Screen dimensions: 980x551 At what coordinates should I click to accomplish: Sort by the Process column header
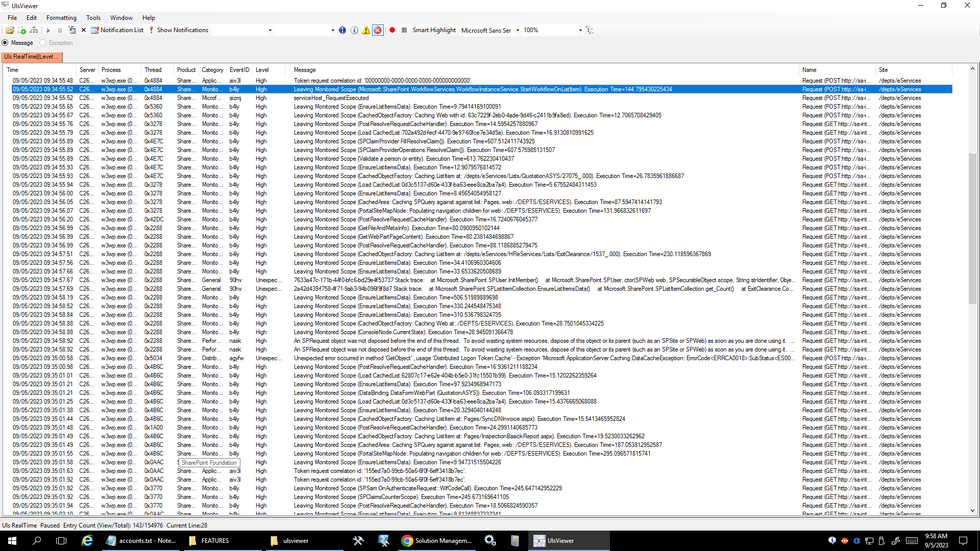pyautogui.click(x=120, y=70)
